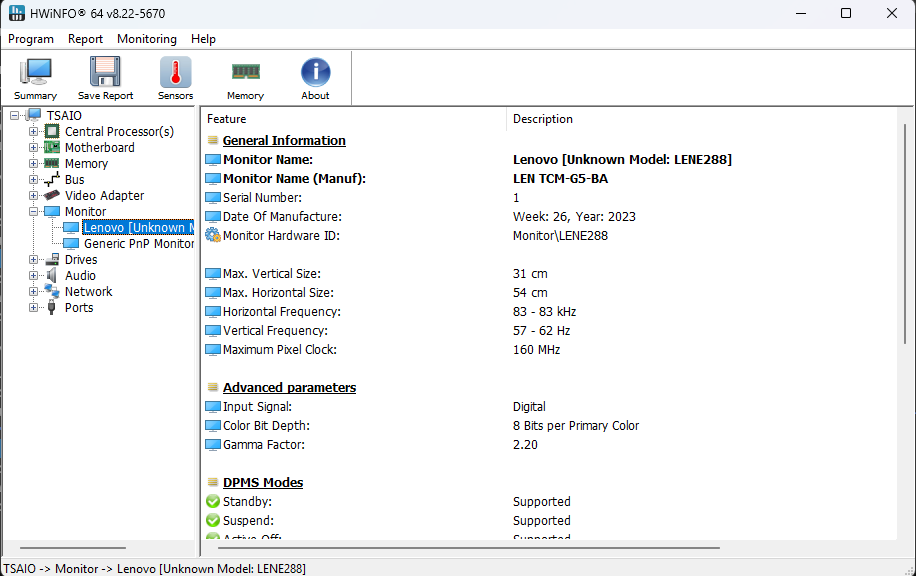Select the Monitor Name: row
Screen dimensions: 916x576
pos(549,159)
